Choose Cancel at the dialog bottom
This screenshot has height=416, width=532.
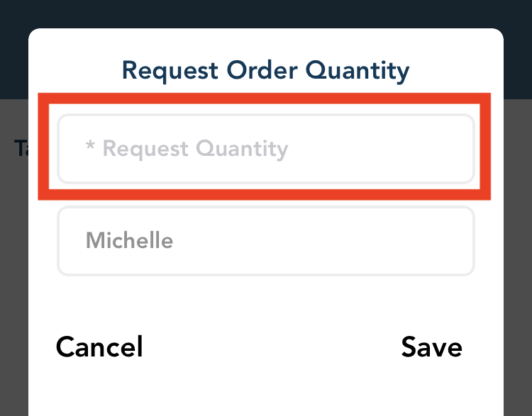tap(99, 347)
